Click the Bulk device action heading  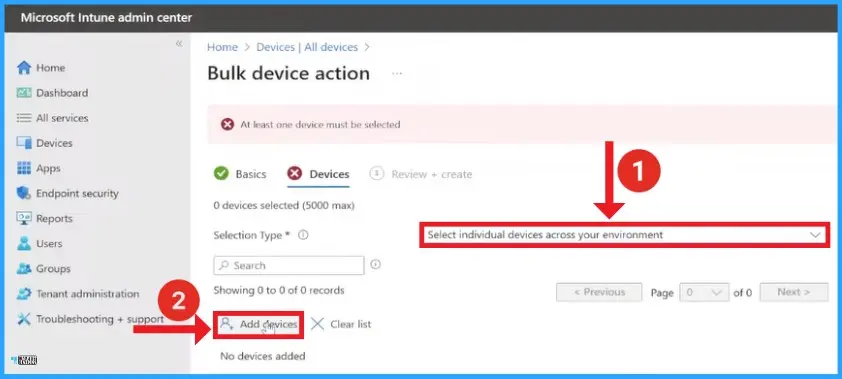point(288,74)
